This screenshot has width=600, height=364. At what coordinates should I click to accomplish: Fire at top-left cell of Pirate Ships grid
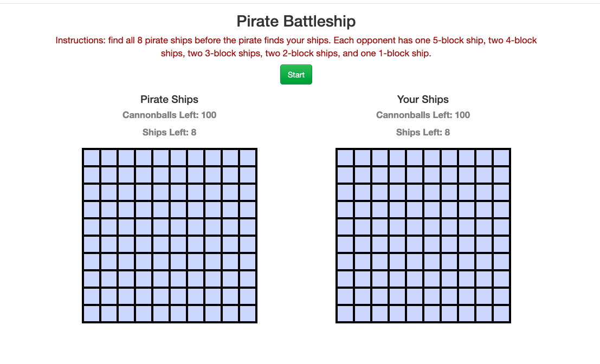pos(92,158)
